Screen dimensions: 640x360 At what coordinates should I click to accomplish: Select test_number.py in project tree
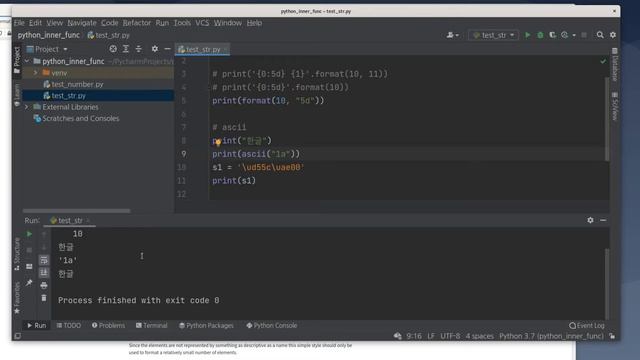(x=77, y=84)
